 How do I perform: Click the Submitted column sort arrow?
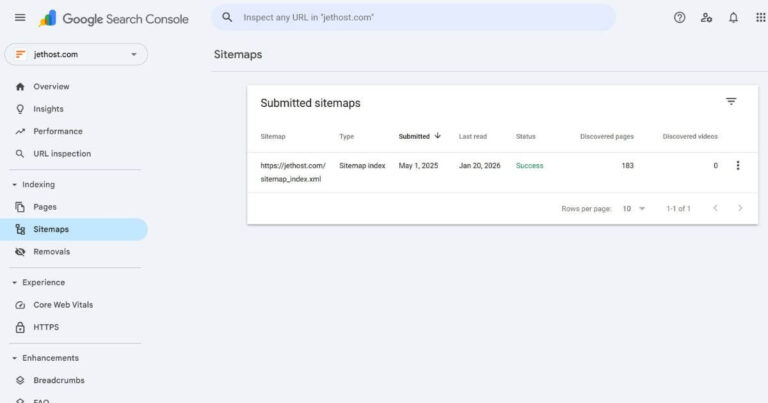(437, 136)
